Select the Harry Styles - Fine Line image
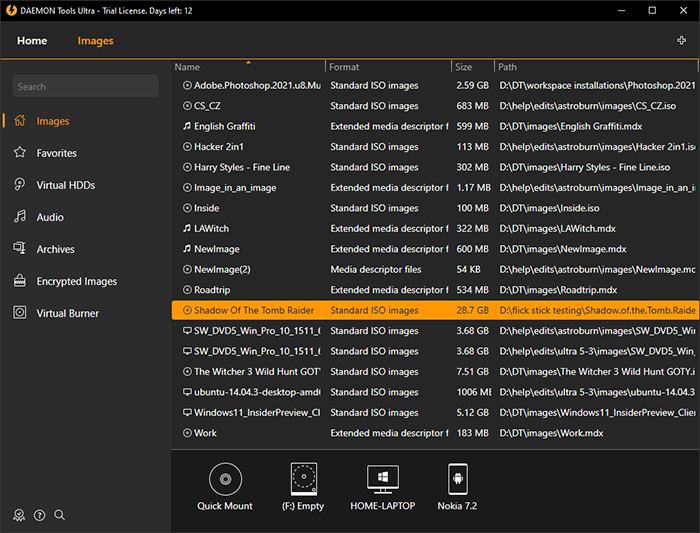The image size is (700, 533). [242, 167]
